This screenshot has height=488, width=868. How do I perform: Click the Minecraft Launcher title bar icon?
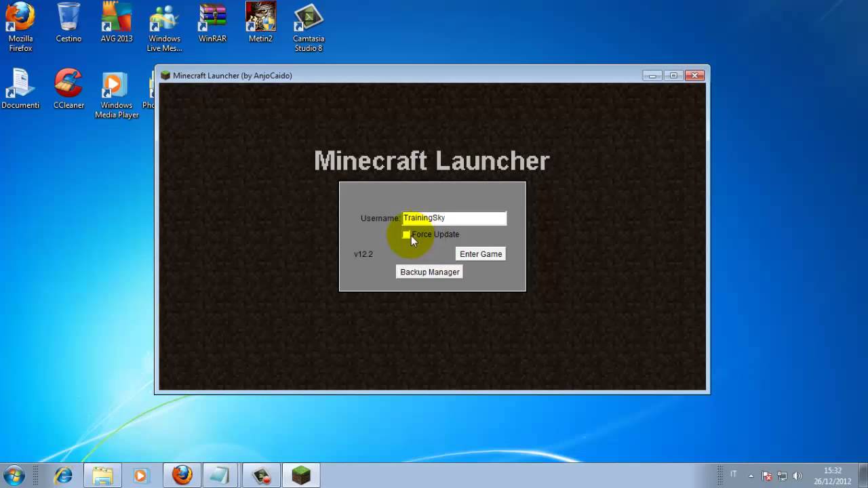(165, 75)
